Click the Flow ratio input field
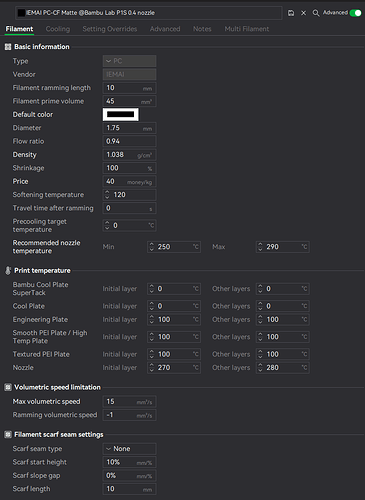 coord(129,141)
